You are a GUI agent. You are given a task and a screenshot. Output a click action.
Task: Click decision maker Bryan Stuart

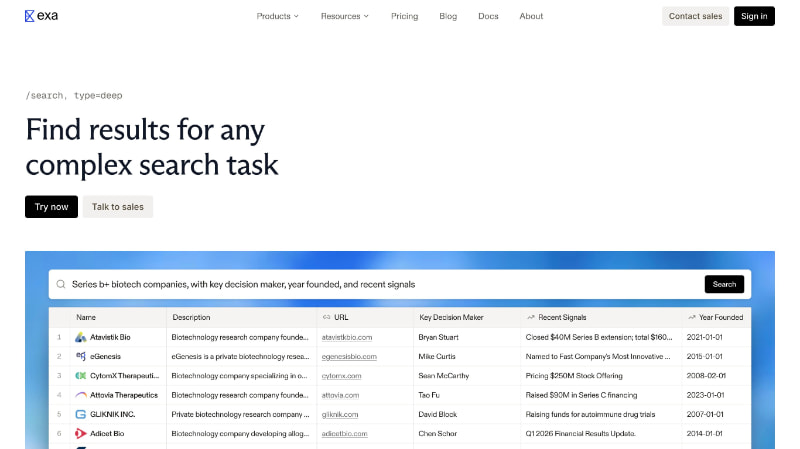(438, 337)
